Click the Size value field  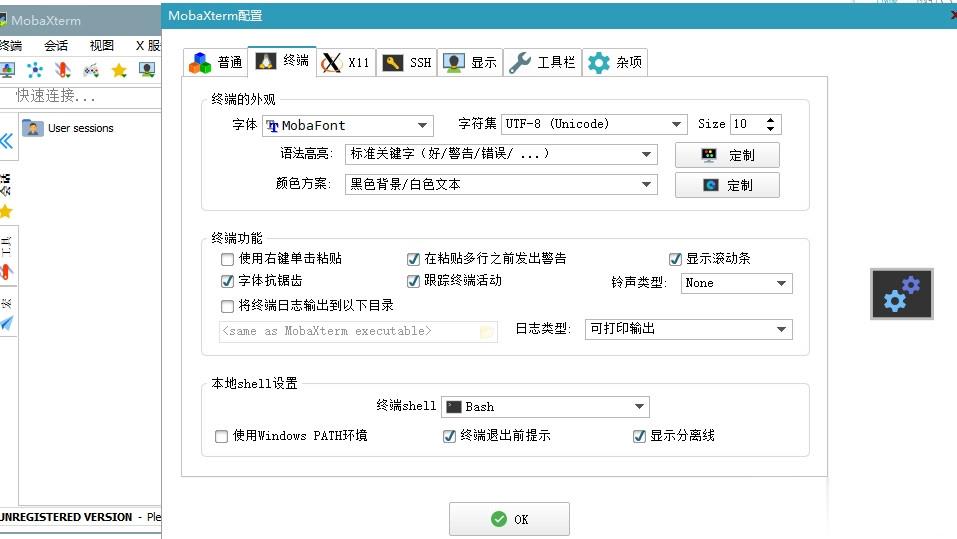(746, 124)
